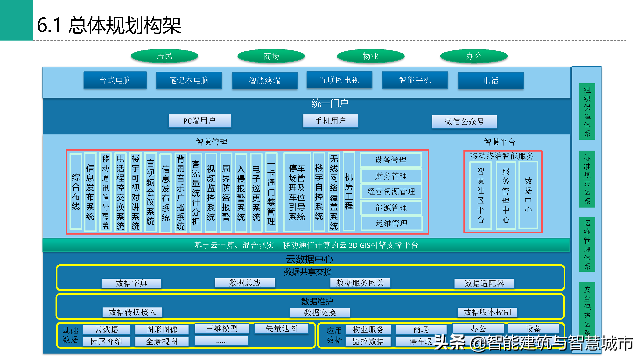Click the 笔记本电脑 box
This screenshot has width=644, height=362.
(x=189, y=80)
